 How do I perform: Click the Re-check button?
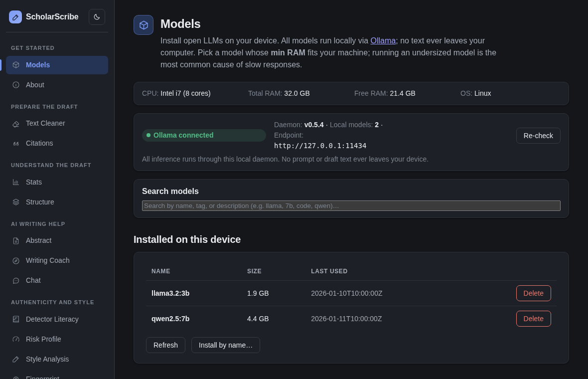(538, 136)
